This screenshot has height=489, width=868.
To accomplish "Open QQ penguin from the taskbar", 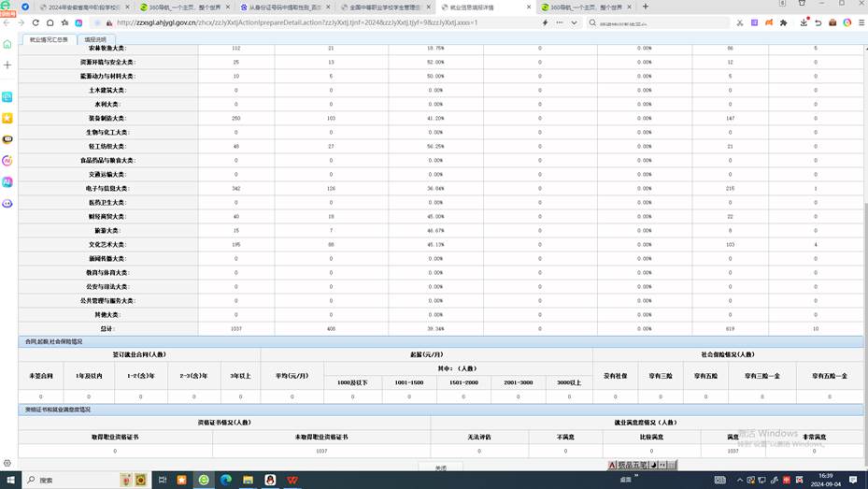I will point(270,480).
